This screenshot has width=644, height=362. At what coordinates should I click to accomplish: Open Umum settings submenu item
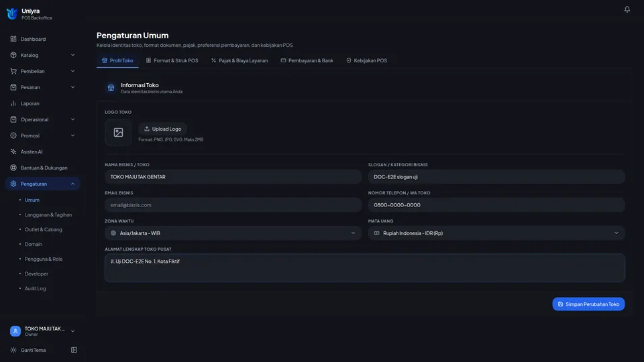[32, 200]
